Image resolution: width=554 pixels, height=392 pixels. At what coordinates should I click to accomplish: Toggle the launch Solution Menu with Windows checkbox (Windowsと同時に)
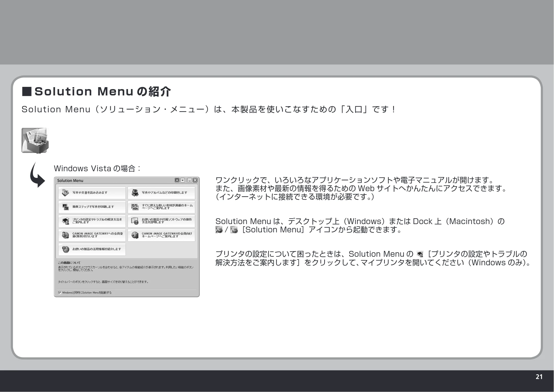tap(60, 292)
